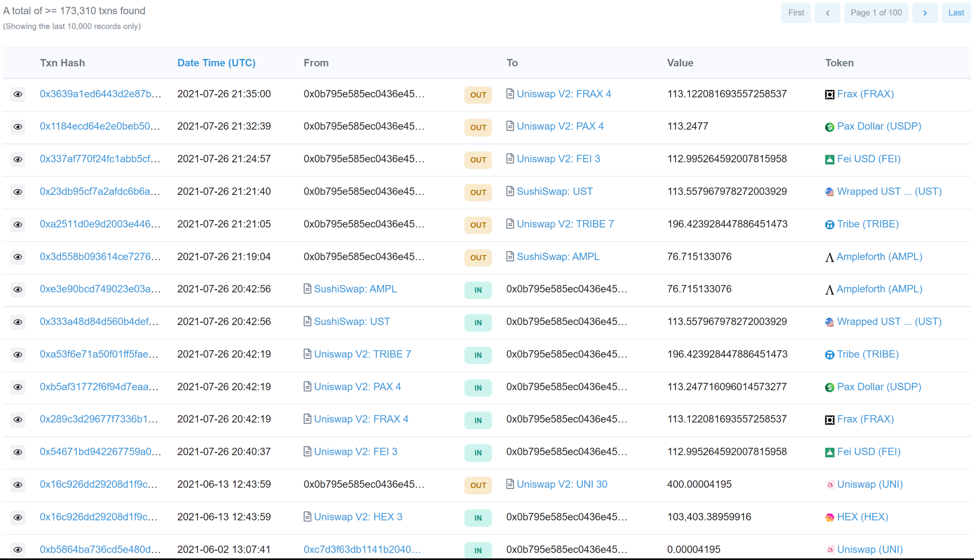Click the HEX token icon

pyautogui.click(x=829, y=518)
